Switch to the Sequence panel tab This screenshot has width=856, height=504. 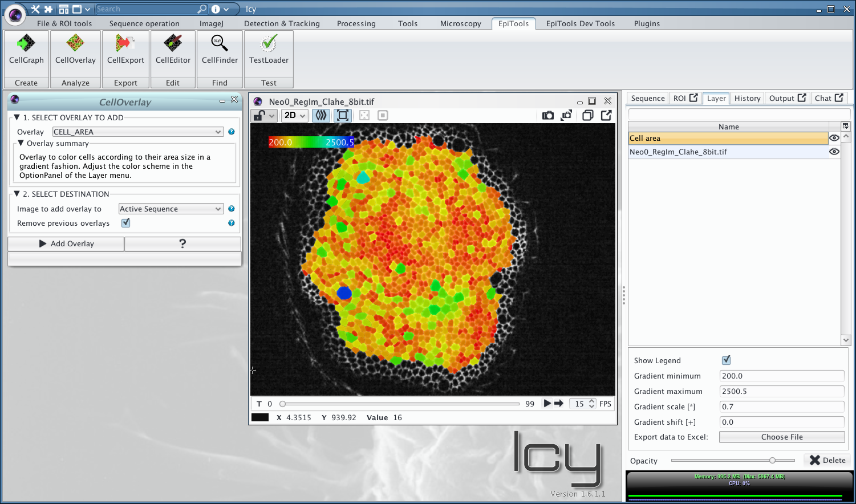pyautogui.click(x=648, y=98)
